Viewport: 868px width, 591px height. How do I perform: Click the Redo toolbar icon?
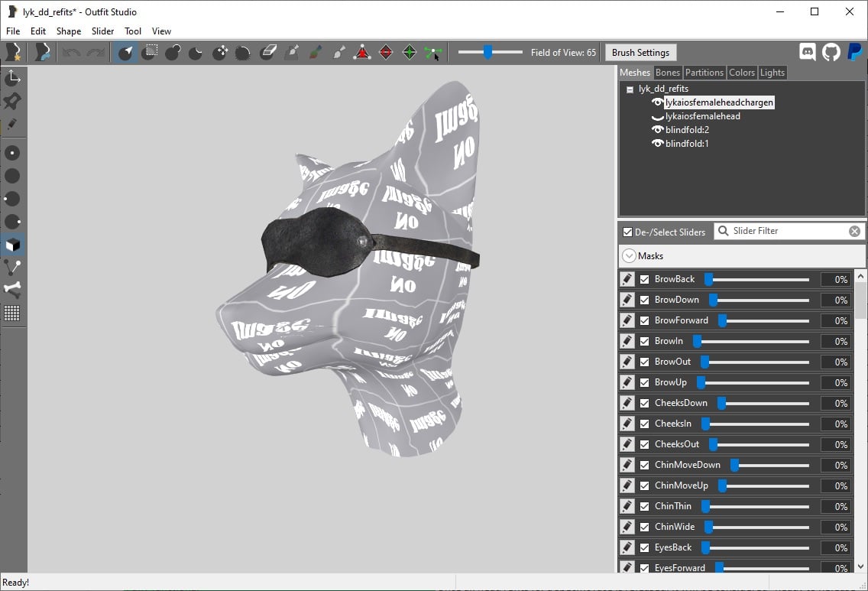coord(96,53)
